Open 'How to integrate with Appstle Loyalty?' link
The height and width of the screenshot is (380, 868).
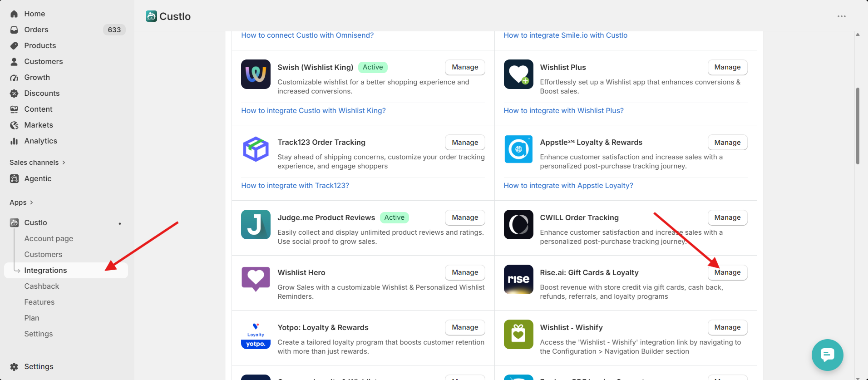click(x=568, y=186)
